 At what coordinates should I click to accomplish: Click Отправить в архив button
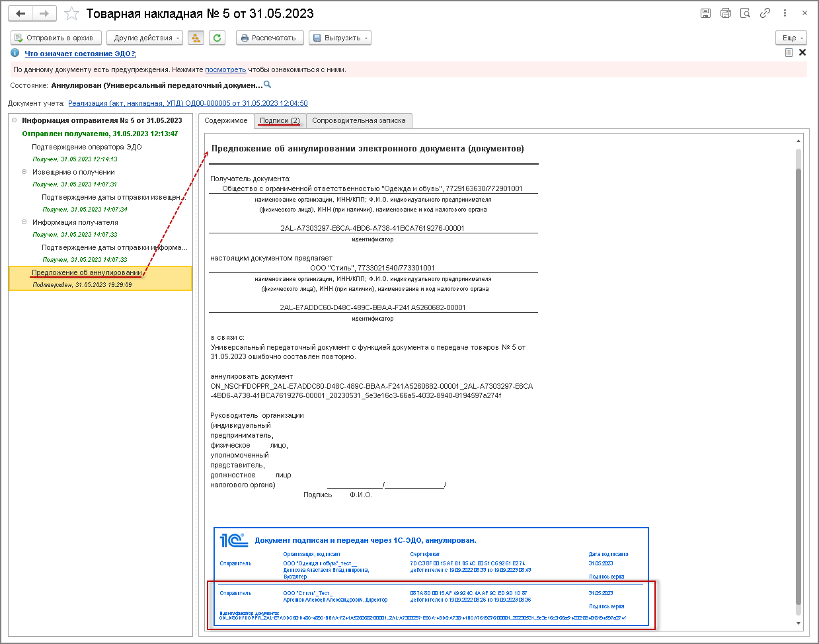pos(56,38)
